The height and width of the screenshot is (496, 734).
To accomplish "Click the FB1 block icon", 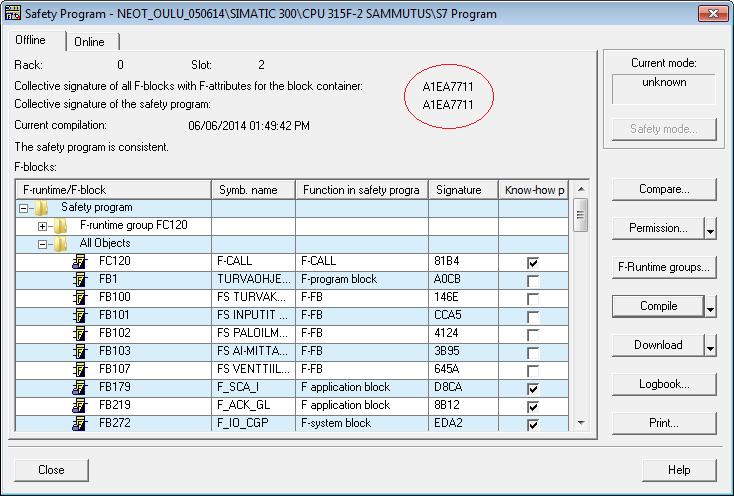I will tap(80, 279).
